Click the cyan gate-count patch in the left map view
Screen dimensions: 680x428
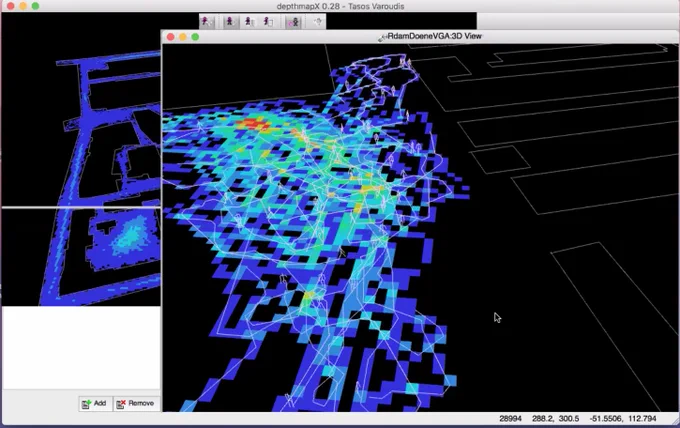(x=130, y=235)
